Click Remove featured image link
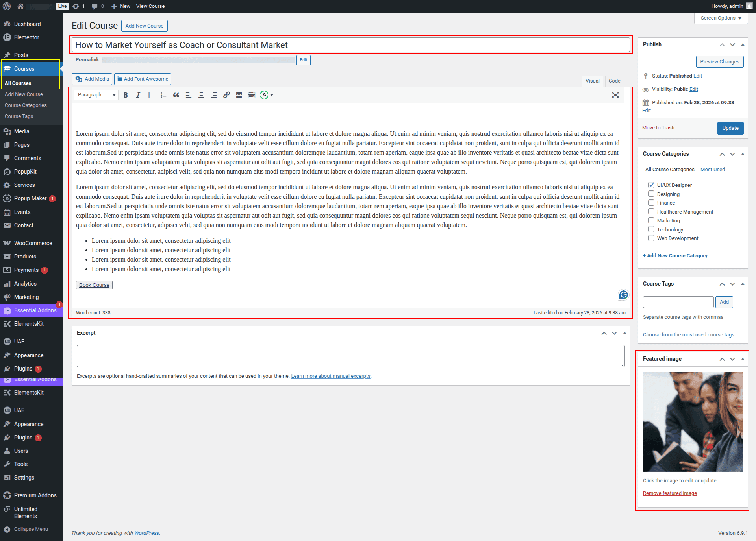This screenshot has height=541, width=756. point(670,493)
